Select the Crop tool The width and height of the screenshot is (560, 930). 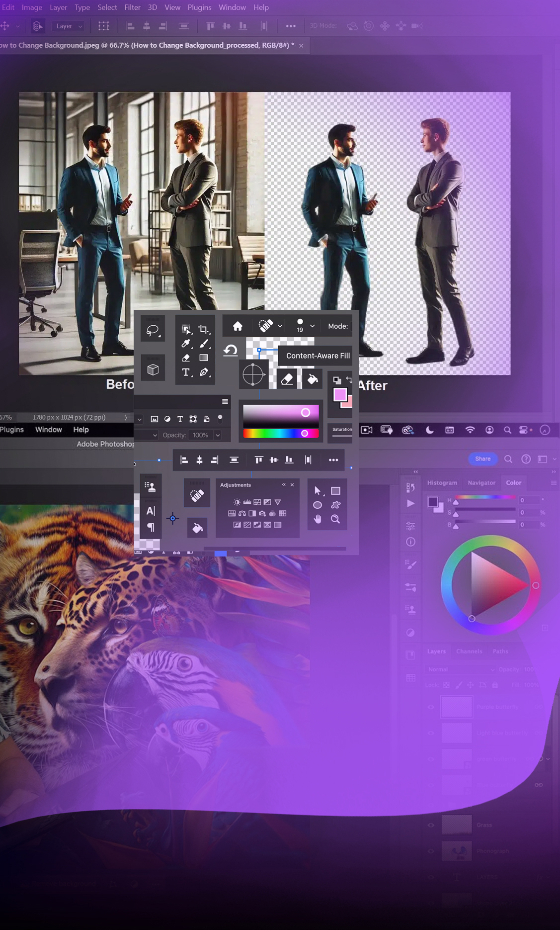tap(203, 329)
